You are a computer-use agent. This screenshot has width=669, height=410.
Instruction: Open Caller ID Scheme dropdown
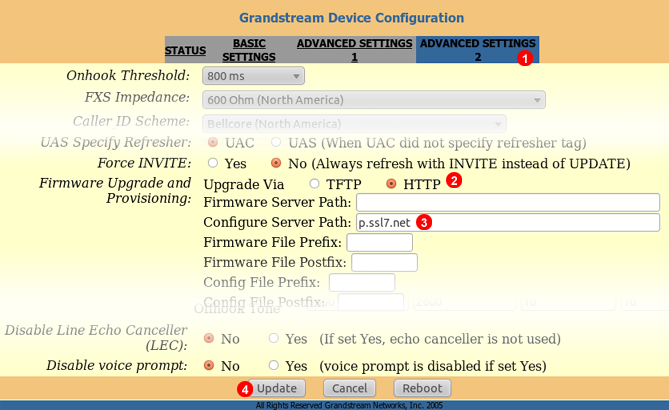pos(354,124)
